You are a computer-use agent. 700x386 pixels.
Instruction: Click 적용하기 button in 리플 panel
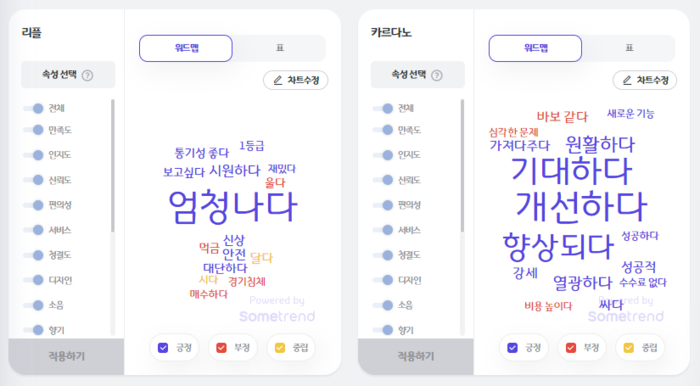tap(66, 356)
